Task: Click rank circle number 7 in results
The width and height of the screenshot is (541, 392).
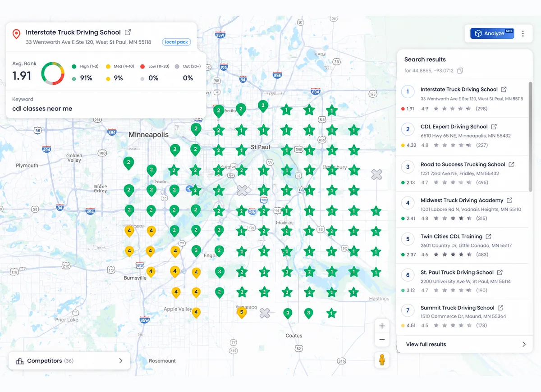Action: 408,310
